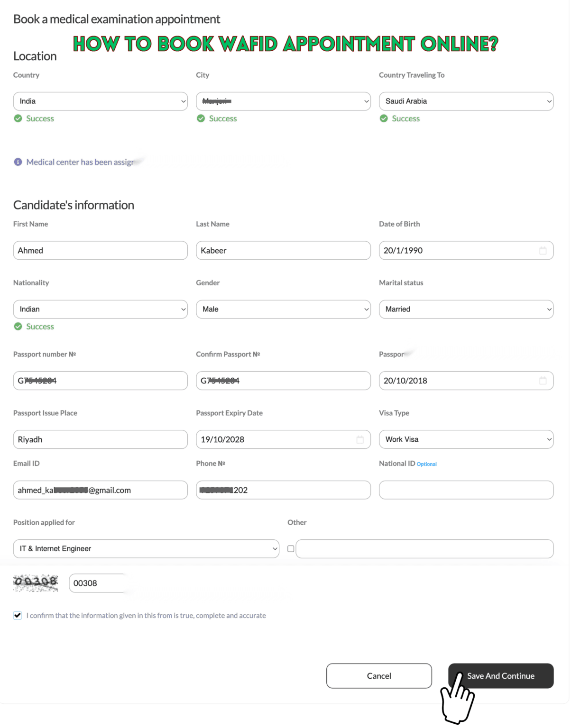The height and width of the screenshot is (728, 571).
Task: Click the Passport Issue Place field Riyadh
Action: [101, 439]
